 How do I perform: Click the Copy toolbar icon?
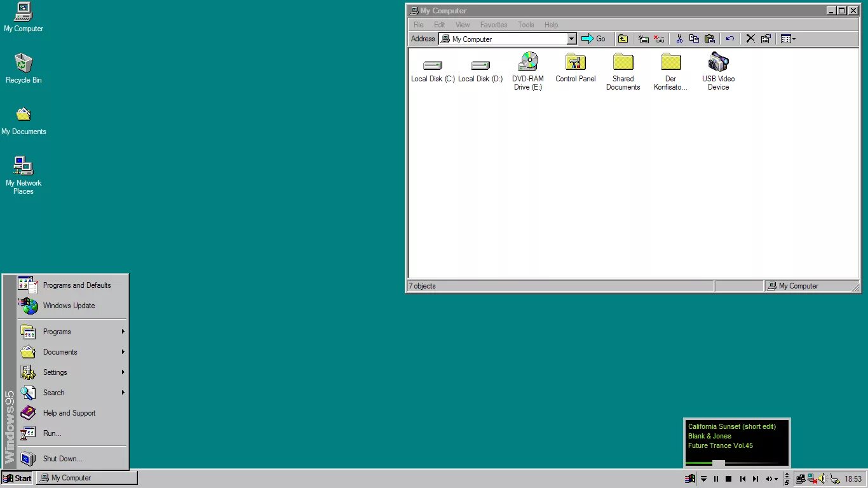point(693,39)
